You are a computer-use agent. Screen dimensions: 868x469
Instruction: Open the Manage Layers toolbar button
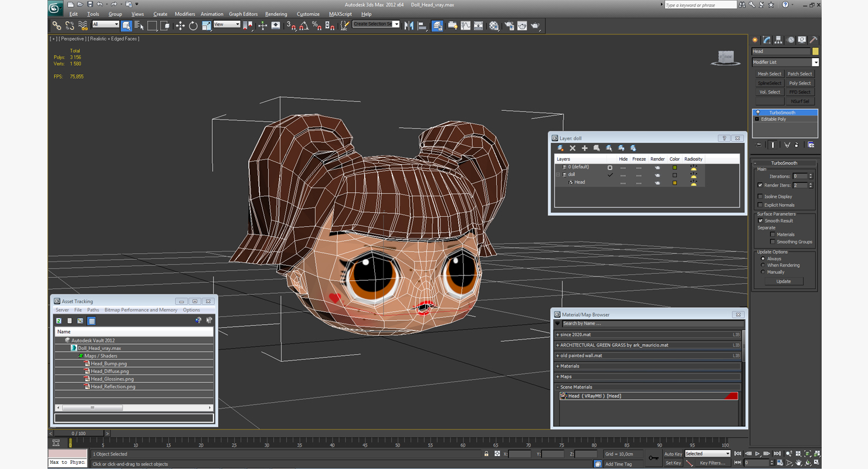[438, 26]
